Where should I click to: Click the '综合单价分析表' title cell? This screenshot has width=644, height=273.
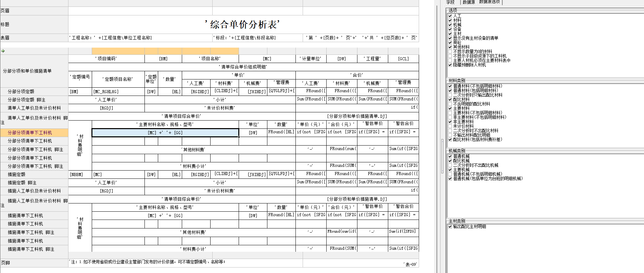point(243,25)
